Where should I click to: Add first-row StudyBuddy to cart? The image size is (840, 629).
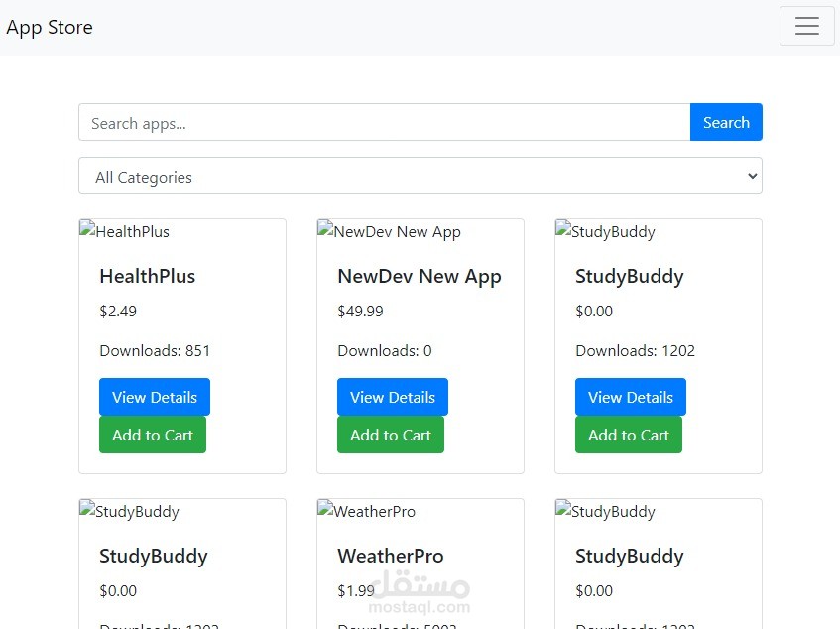629,435
